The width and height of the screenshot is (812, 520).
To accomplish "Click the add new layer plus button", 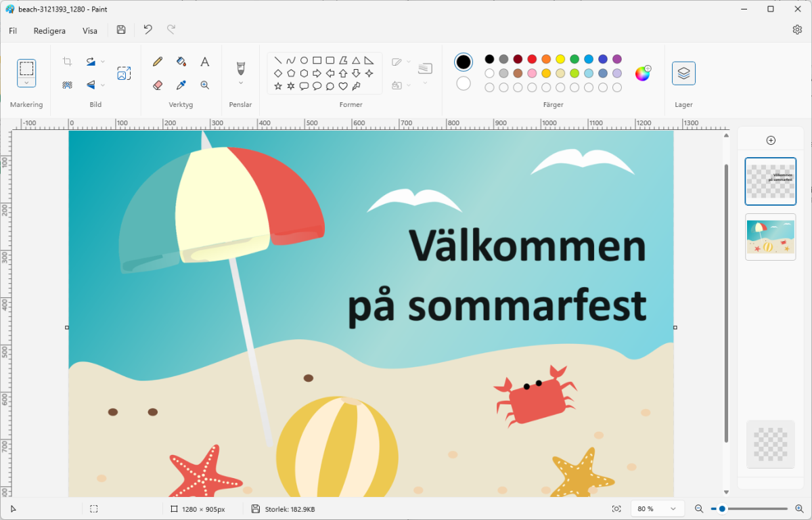I will tap(771, 140).
